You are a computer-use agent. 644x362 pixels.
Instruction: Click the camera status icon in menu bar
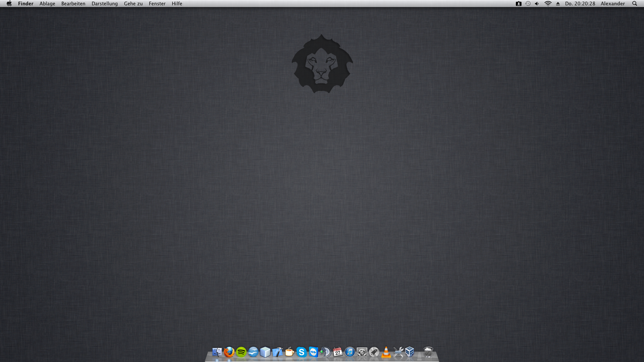519,3
